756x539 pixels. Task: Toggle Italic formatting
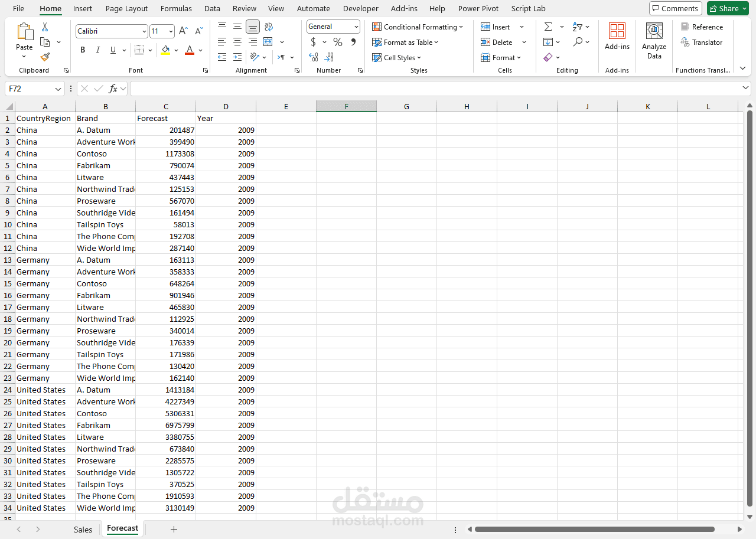[97, 50]
